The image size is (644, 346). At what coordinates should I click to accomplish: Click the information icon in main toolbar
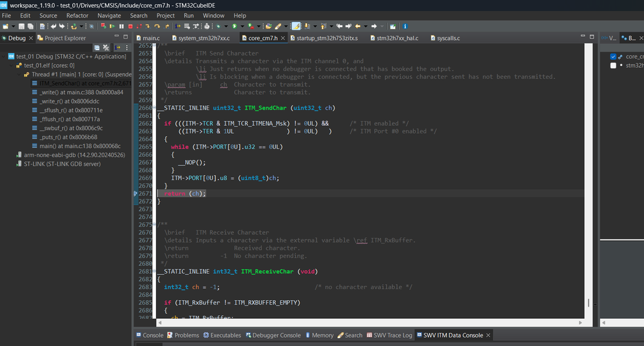[x=405, y=26]
